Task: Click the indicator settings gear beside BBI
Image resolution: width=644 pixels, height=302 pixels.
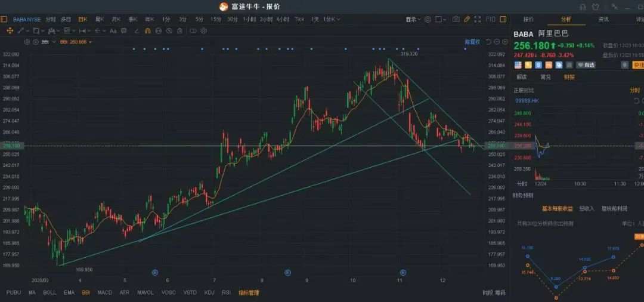Action: coord(27,42)
